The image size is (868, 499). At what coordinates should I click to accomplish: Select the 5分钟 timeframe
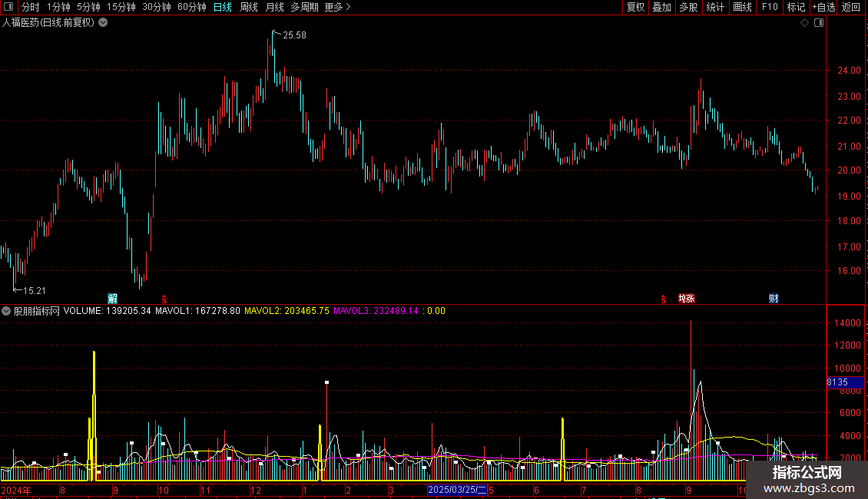click(88, 7)
